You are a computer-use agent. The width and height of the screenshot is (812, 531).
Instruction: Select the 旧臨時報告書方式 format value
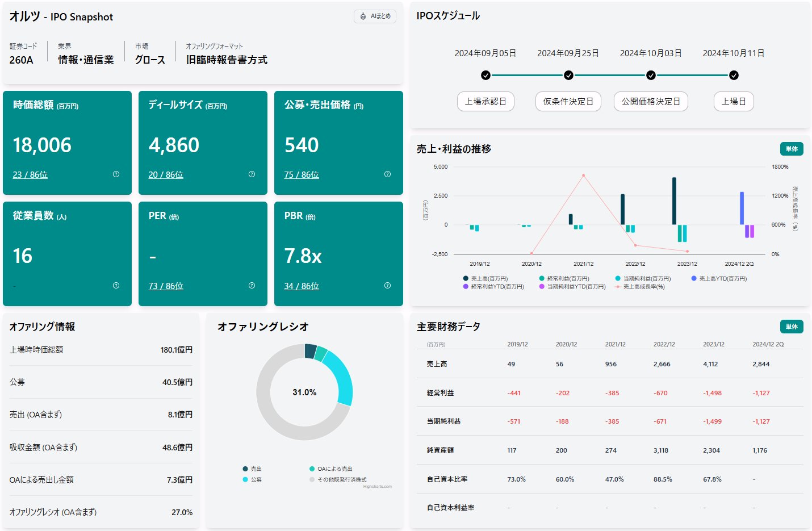pyautogui.click(x=227, y=60)
